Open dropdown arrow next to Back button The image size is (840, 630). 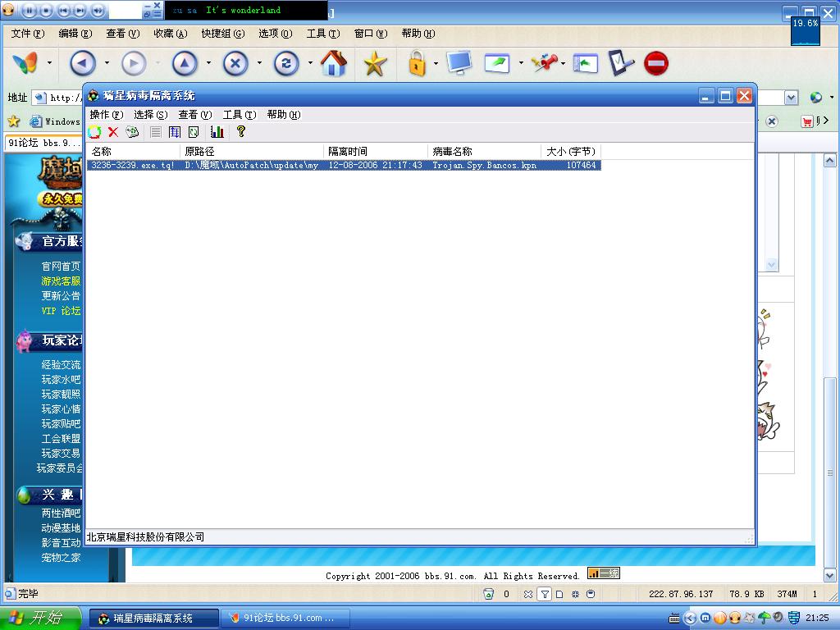pos(107,63)
